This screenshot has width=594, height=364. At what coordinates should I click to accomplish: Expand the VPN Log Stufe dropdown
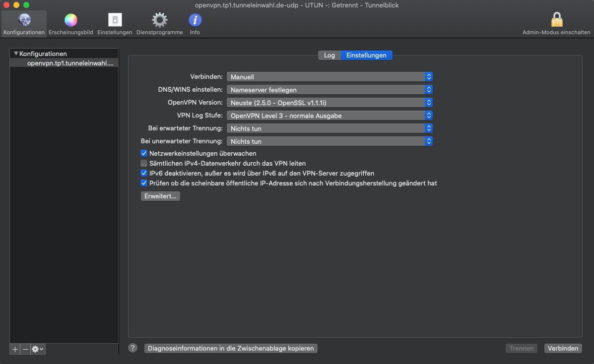click(x=330, y=116)
